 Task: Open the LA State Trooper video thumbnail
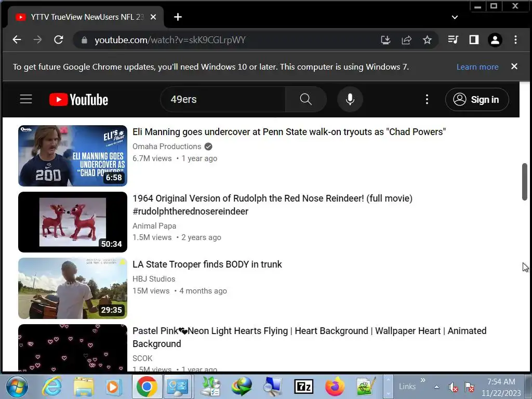[73, 288]
